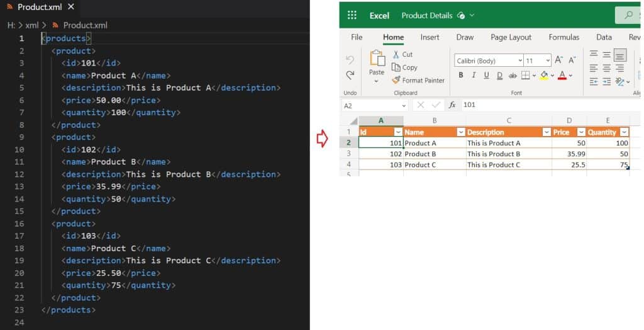Image resolution: width=644 pixels, height=330 pixels.
Task: Open the font size 11 dropdown
Action: (x=548, y=61)
